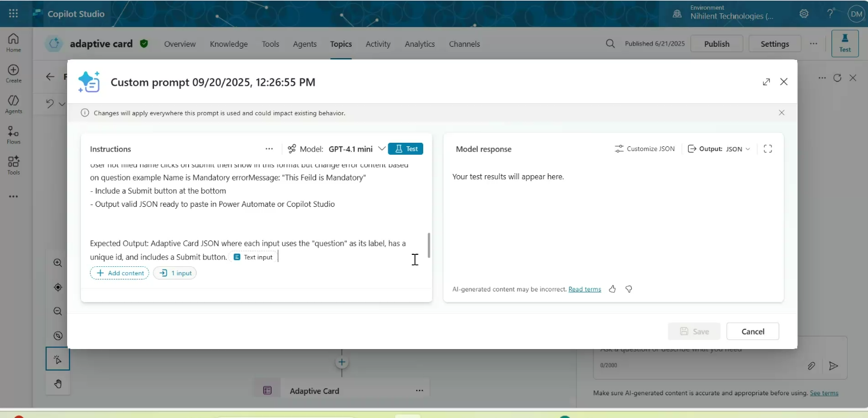This screenshot has width=868, height=418.
Task: Expand the prompt dialog to full view
Action: pos(766,82)
